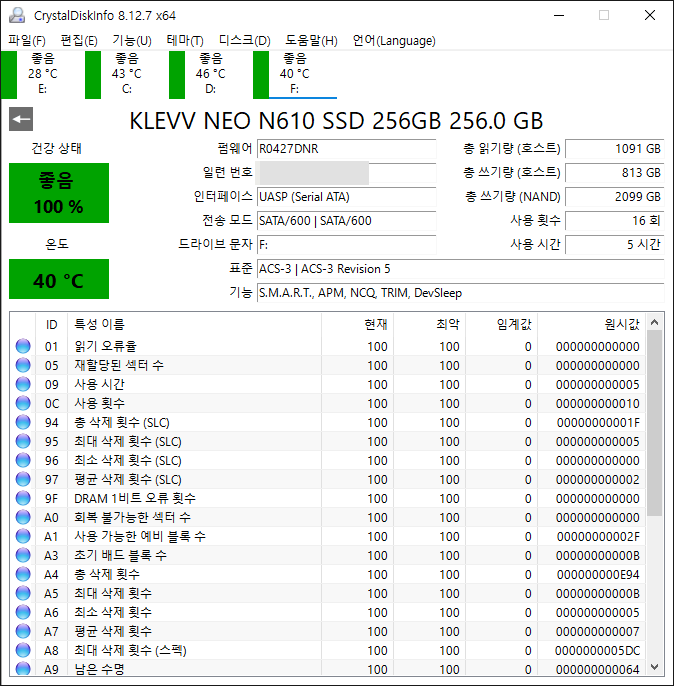Open the 디스크(D) menu
The height and width of the screenshot is (686, 674).
coord(244,40)
